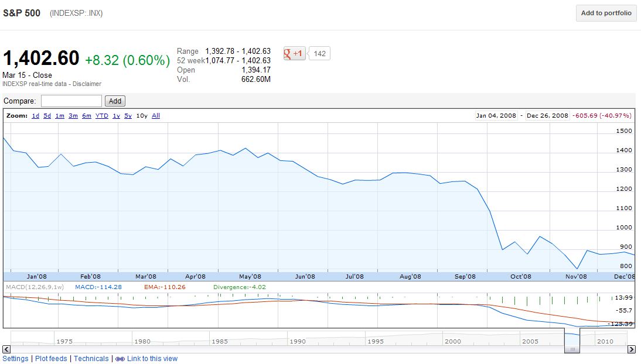The height and width of the screenshot is (364, 641).
Task: Open the Settings link
Action: pos(16,359)
